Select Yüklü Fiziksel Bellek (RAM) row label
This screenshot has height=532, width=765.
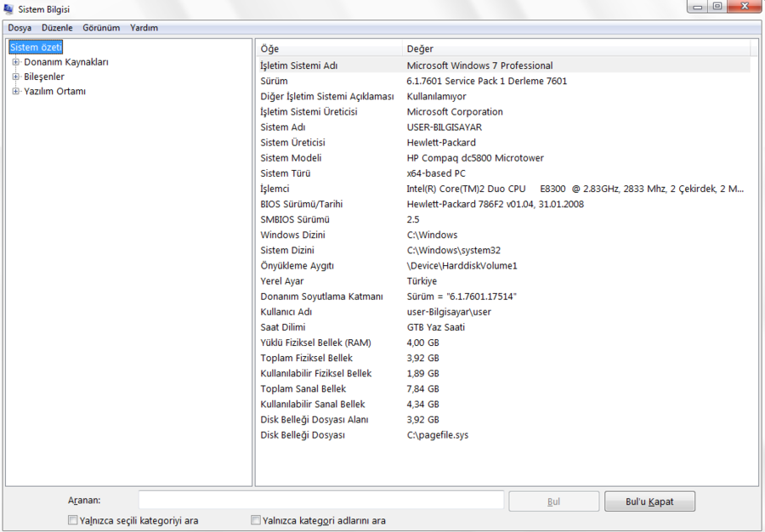[315, 342]
